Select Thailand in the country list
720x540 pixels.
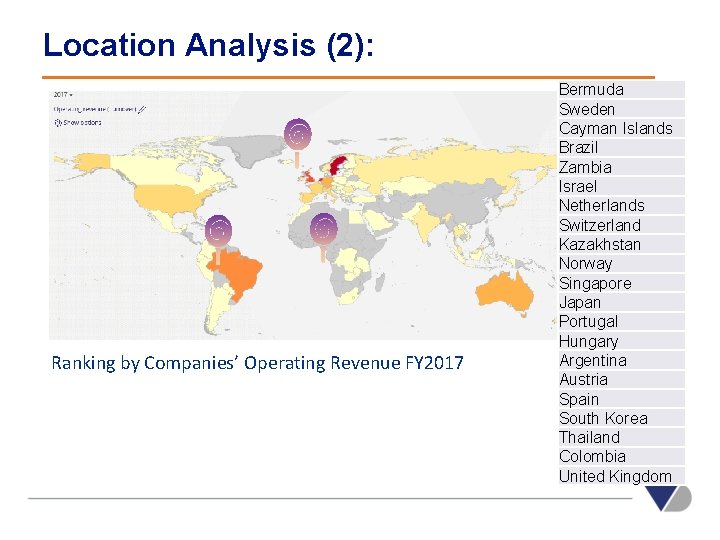pyautogui.click(x=622, y=438)
